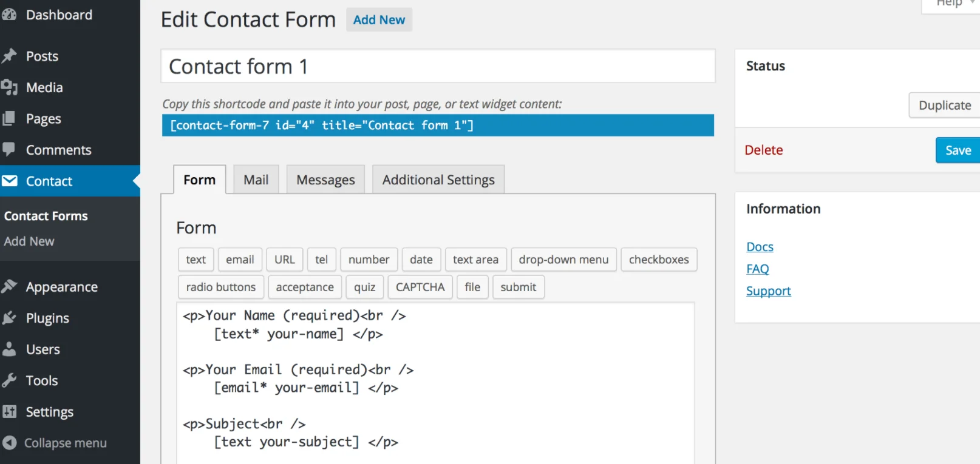Open the Support link

[x=769, y=291]
